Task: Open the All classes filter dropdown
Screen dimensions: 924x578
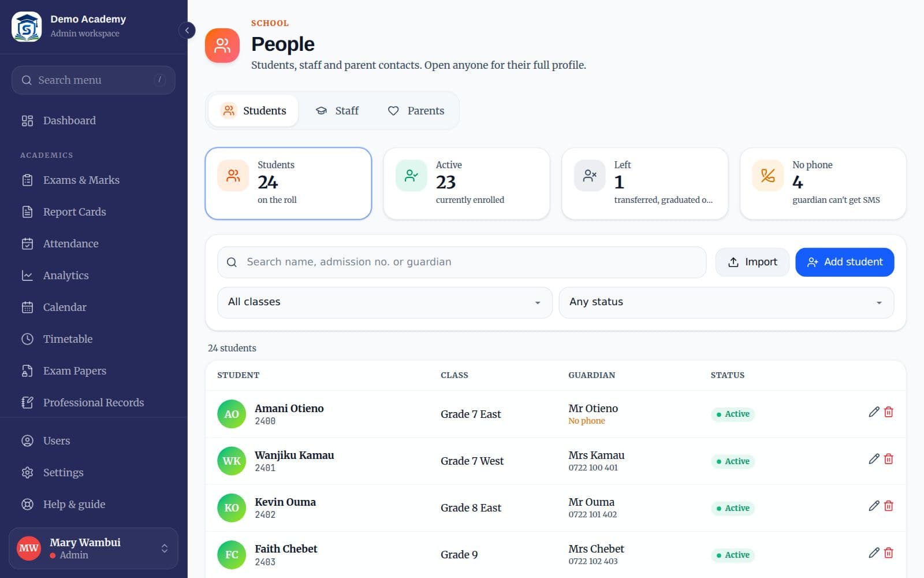Action: click(x=385, y=302)
